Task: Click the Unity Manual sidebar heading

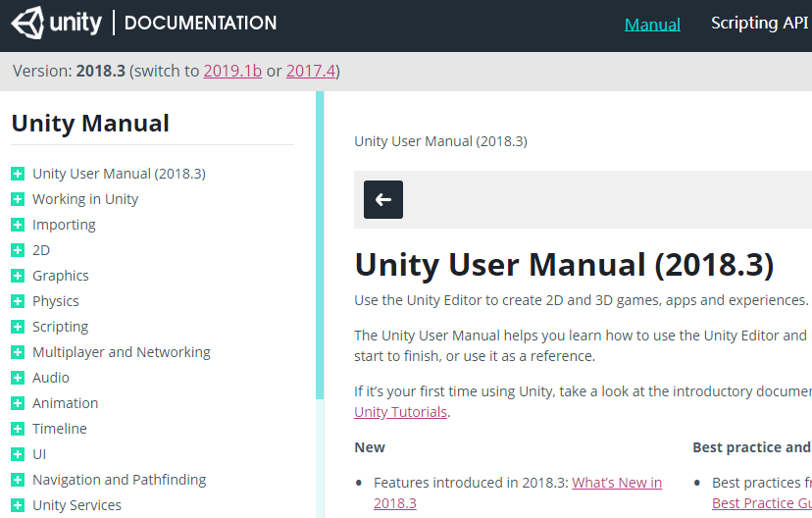Action: [x=90, y=124]
